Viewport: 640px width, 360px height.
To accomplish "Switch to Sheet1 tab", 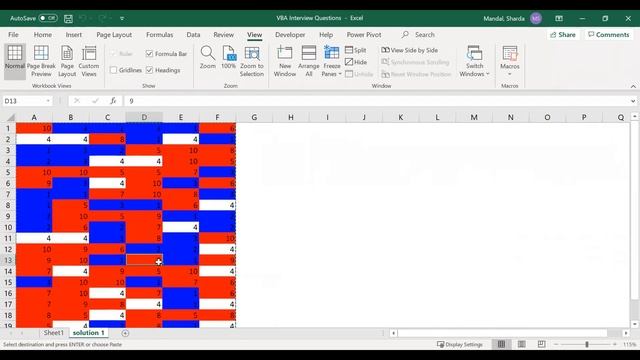I will [53, 333].
